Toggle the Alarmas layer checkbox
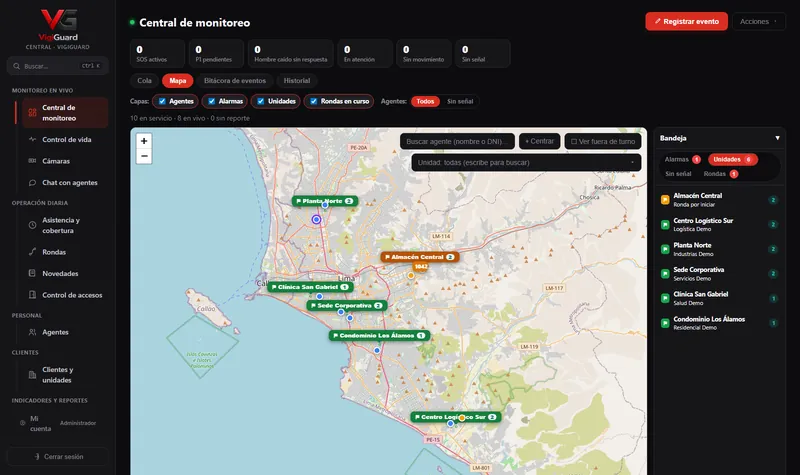800x475 pixels. tap(212, 101)
